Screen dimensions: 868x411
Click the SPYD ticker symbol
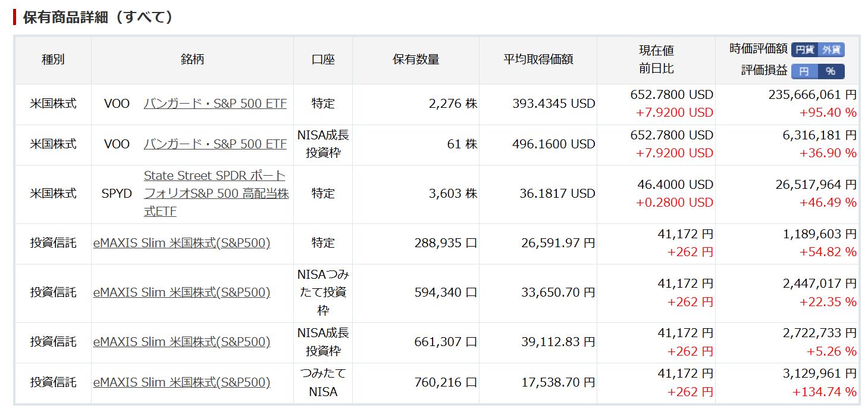[x=117, y=194]
